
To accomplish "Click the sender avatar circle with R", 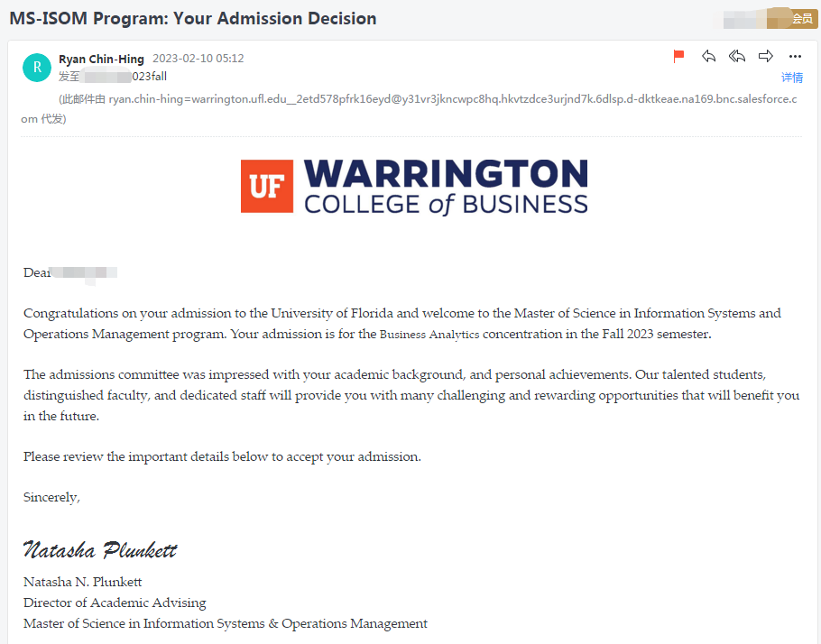I will [37, 68].
